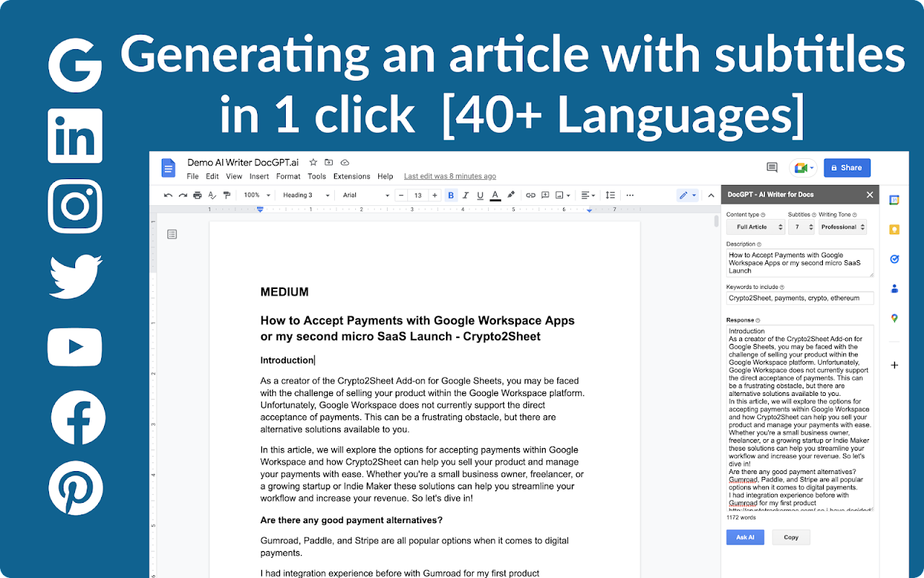Open the insert image dropdown

tap(563, 195)
